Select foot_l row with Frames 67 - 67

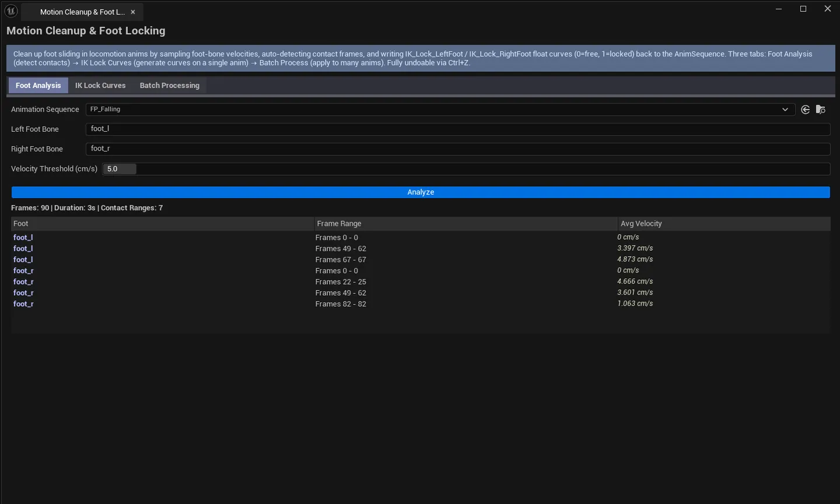421,260
